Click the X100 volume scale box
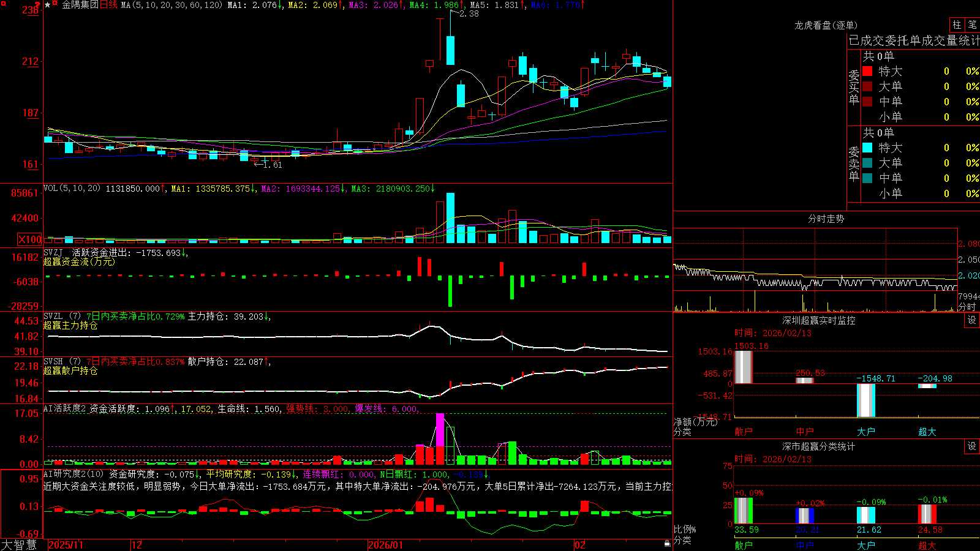The height and width of the screenshot is (551, 980). coord(30,239)
